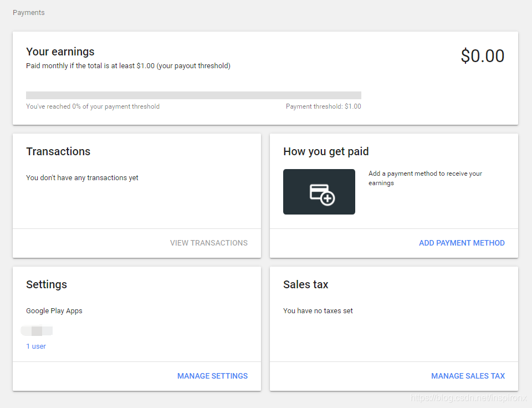
Task: Click MANAGE SETTINGS button
Action: [x=212, y=376]
